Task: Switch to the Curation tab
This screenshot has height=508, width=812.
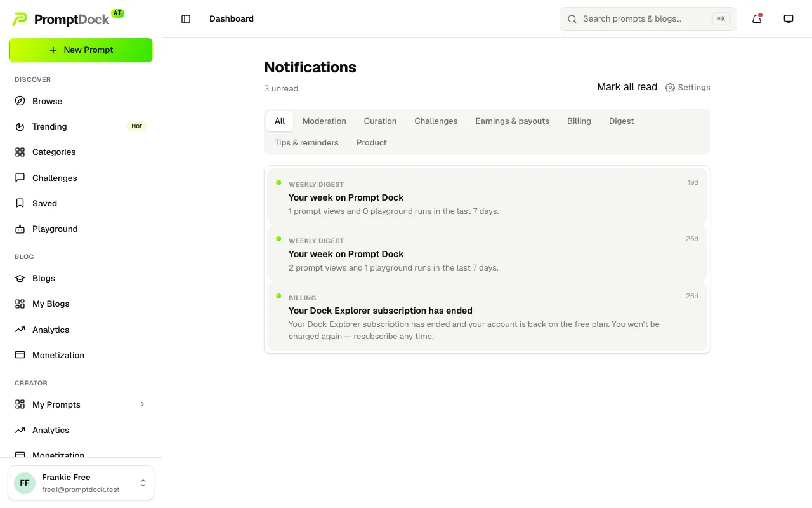Action: click(x=380, y=121)
